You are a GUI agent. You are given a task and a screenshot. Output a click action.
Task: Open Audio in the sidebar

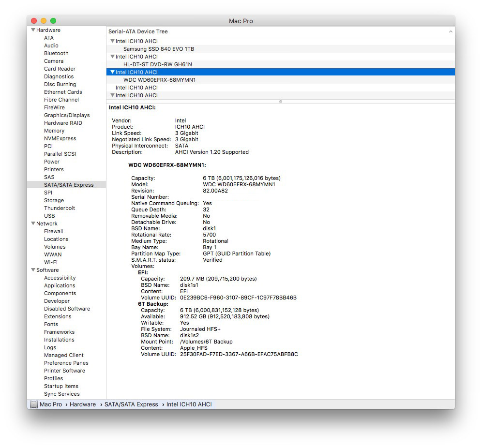[51, 45]
